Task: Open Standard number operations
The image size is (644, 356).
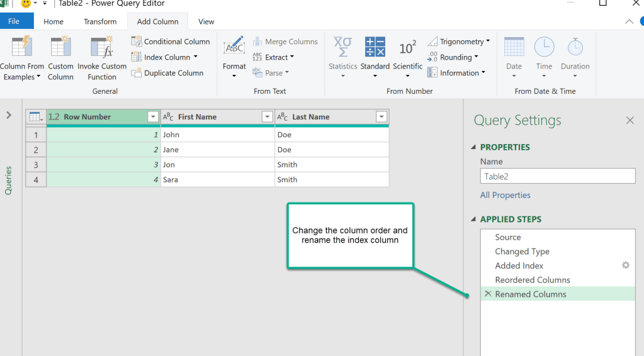Action: coord(375,57)
